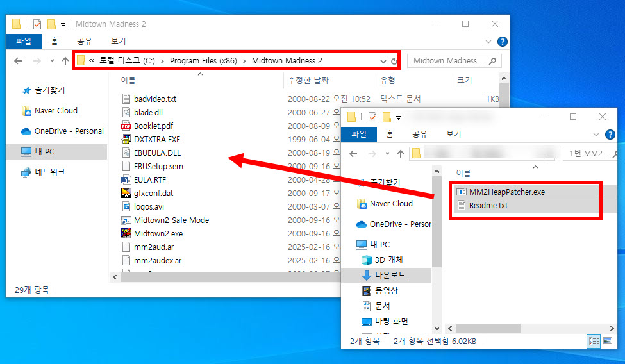Image resolution: width=625 pixels, height=364 pixels.
Task: Click the Back arrow in Midtown Madness 2 window
Action: 18,61
